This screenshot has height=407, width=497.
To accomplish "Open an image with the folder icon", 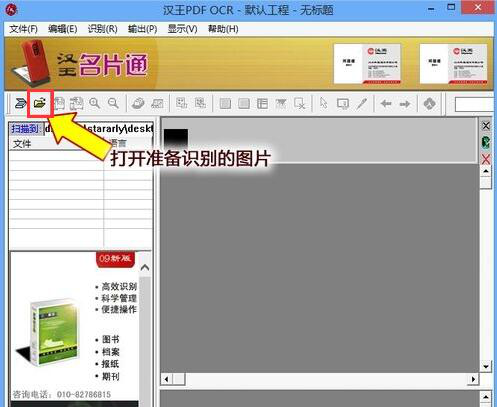I will tap(40, 103).
